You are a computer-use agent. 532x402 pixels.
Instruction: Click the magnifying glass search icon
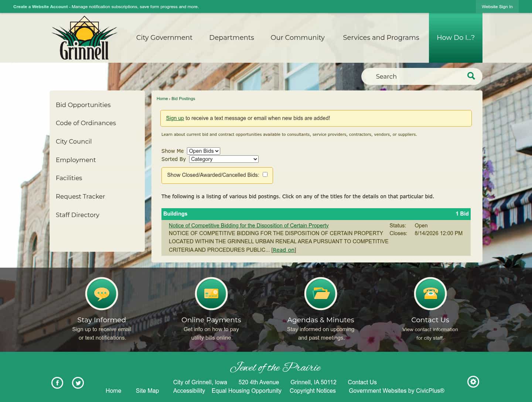[471, 76]
